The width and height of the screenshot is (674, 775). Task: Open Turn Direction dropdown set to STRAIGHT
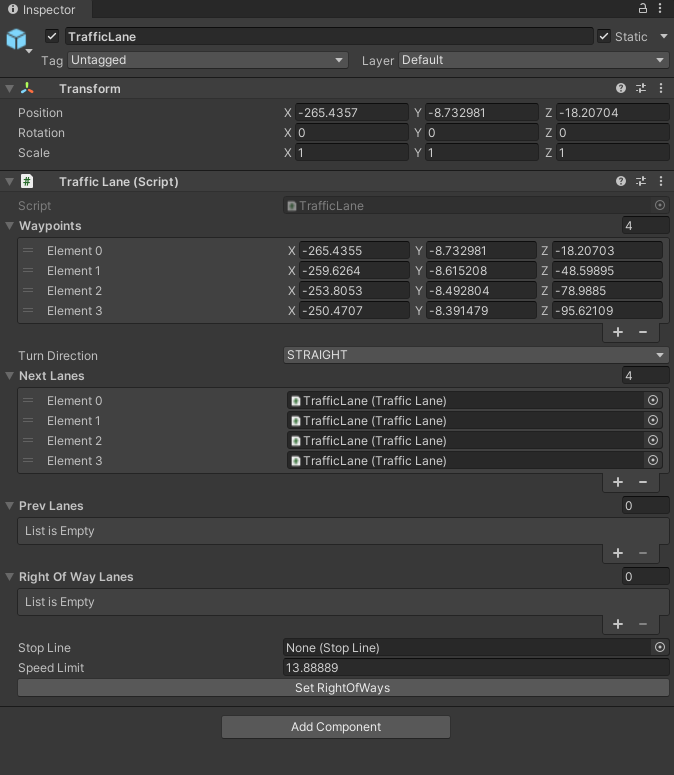pos(475,355)
